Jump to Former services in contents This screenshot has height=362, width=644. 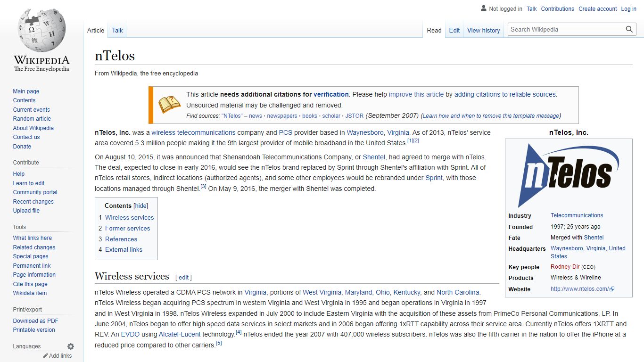(127, 228)
